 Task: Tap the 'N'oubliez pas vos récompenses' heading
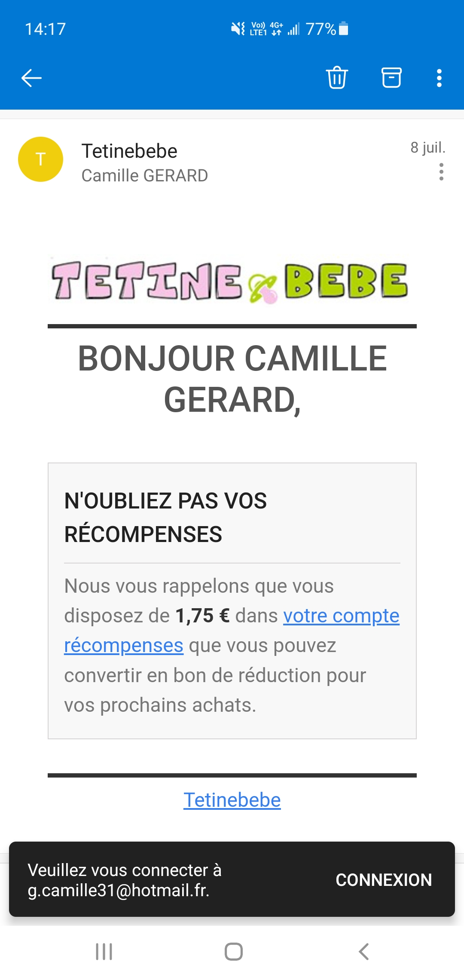click(165, 518)
